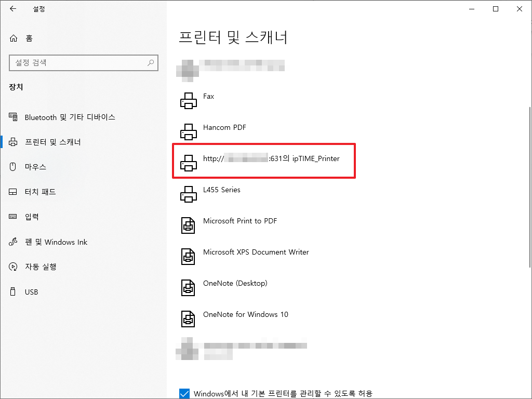Enable Windows managing the default printer

[184, 393]
